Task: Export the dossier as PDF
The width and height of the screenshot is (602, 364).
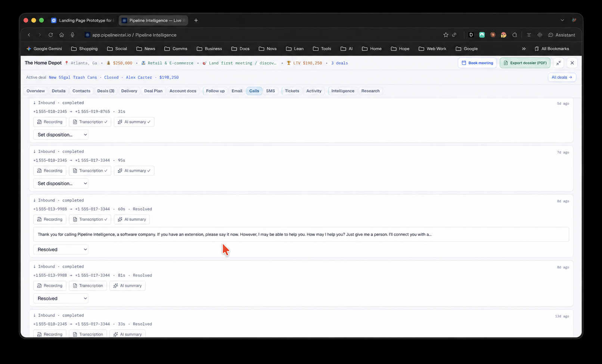Action: [x=525, y=63]
